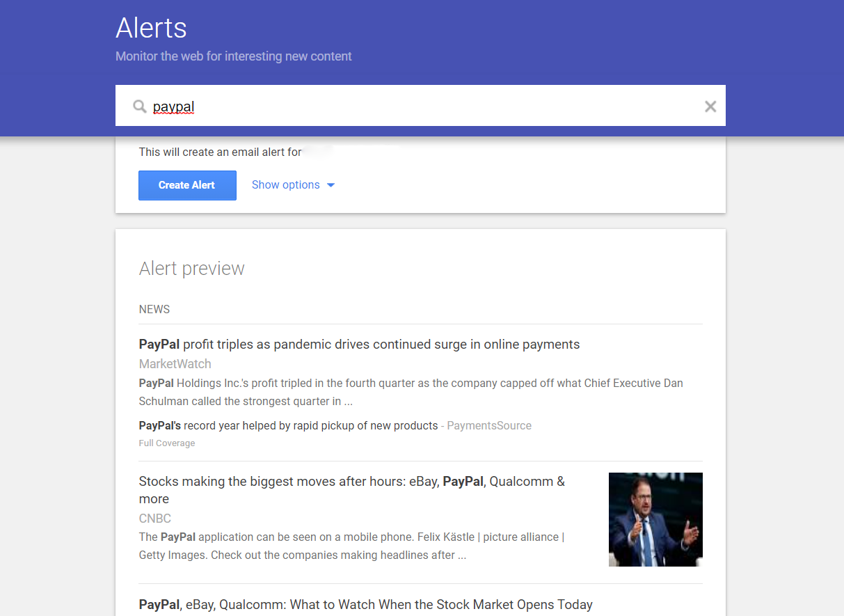Image resolution: width=844 pixels, height=616 pixels.
Task: Click the Alert preview heading
Action: (192, 269)
